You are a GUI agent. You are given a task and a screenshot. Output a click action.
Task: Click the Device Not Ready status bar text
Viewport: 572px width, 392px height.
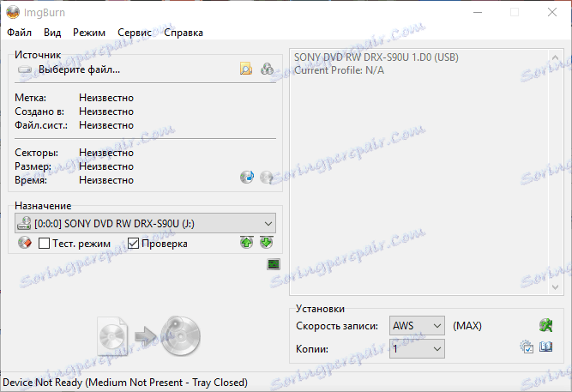pos(125,383)
